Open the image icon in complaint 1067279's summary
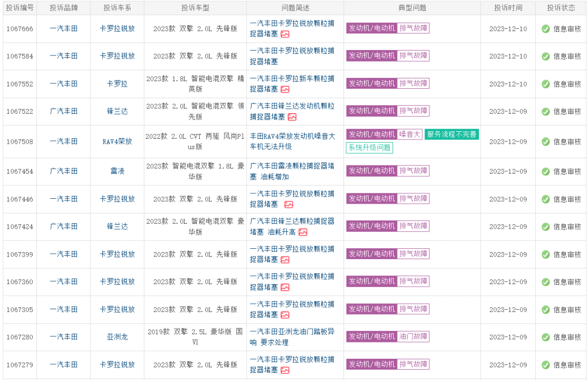This screenshot has height=380, width=588. click(x=285, y=370)
